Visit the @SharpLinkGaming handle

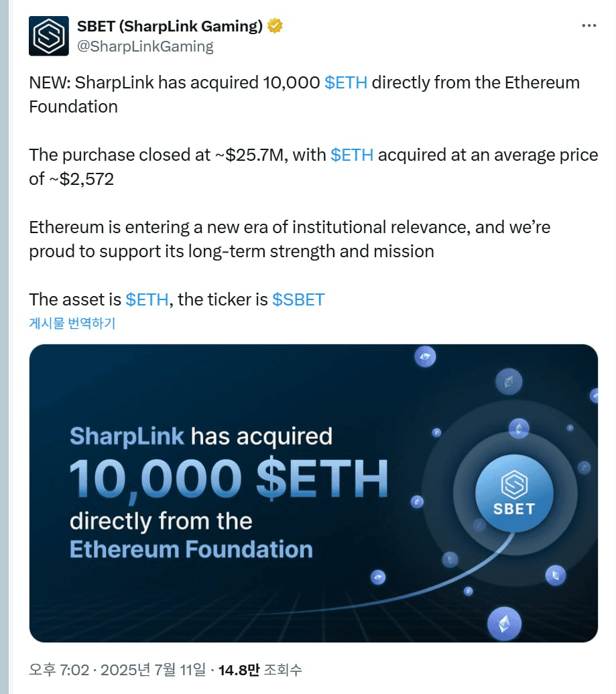[145, 46]
